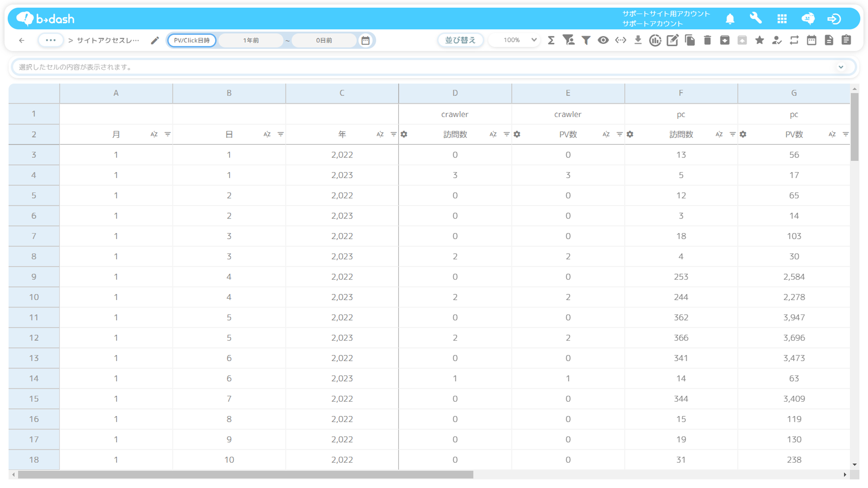This screenshot has height=488, width=868.
Task: Open the wrench settings menu
Action: [x=755, y=18]
